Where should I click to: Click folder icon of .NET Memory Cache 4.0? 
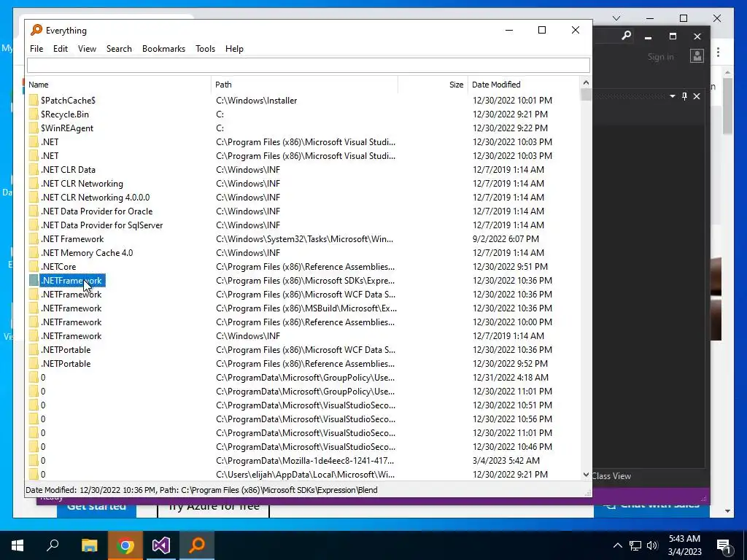click(x=34, y=253)
